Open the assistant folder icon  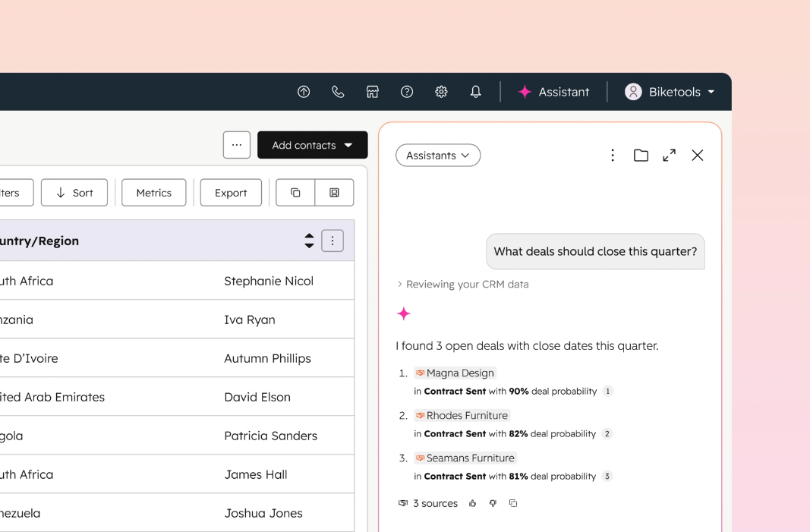(x=641, y=156)
